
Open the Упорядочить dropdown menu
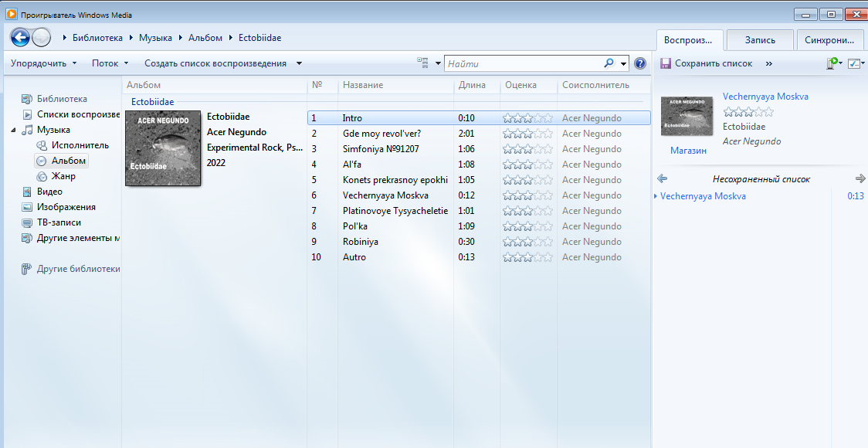pos(44,63)
